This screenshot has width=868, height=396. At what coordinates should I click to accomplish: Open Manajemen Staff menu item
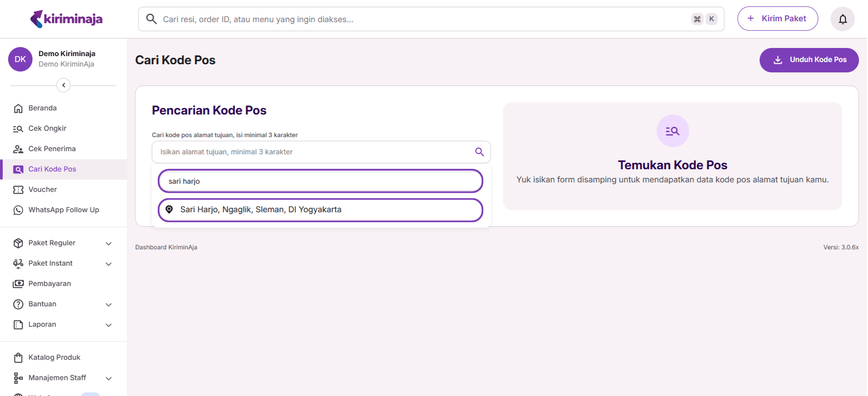coord(57,378)
